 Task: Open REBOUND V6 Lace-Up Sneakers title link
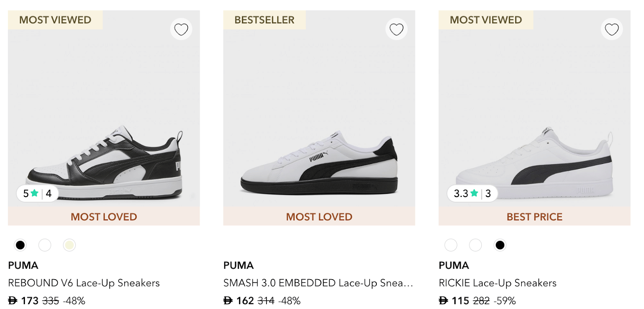pyautogui.click(x=84, y=283)
